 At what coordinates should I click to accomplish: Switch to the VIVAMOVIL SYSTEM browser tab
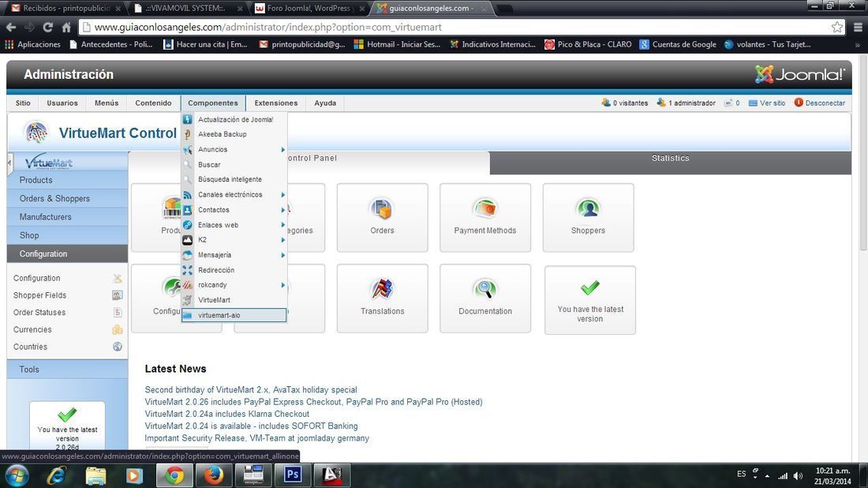tap(188, 9)
